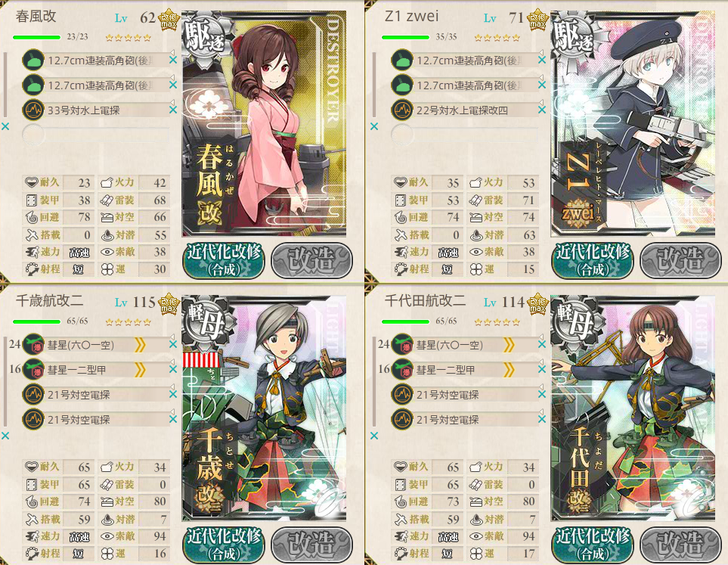
Task: Click the 33号対水上電探 radar icon
Action: 33,110
